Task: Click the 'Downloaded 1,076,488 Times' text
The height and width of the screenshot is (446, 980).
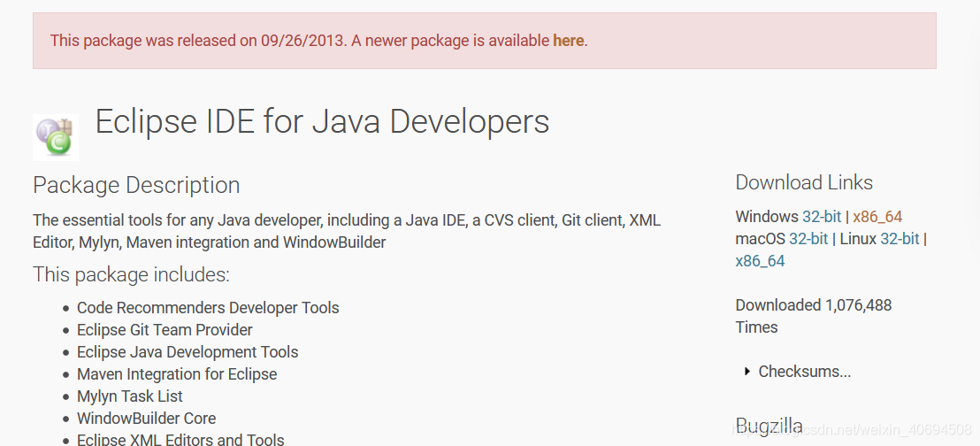Action: click(813, 316)
